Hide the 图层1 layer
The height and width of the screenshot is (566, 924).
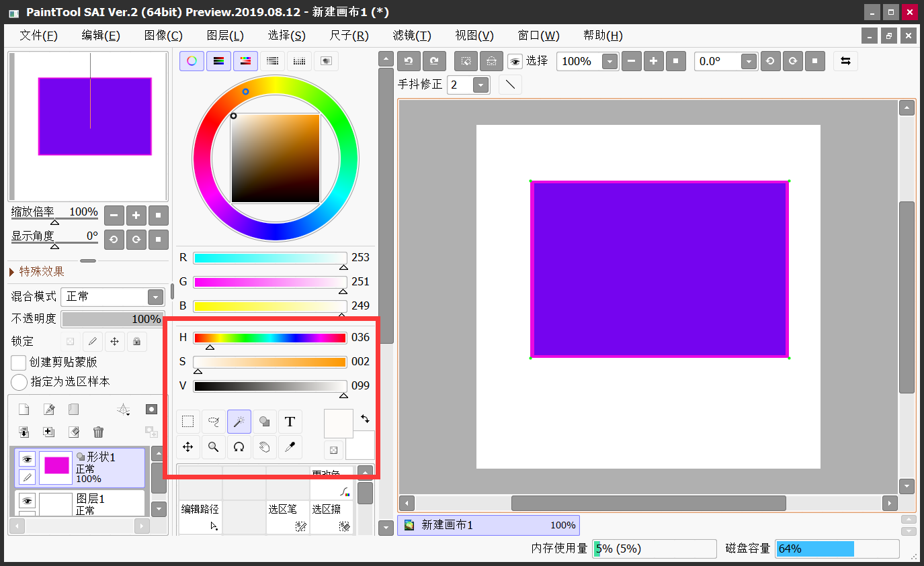[x=27, y=500]
